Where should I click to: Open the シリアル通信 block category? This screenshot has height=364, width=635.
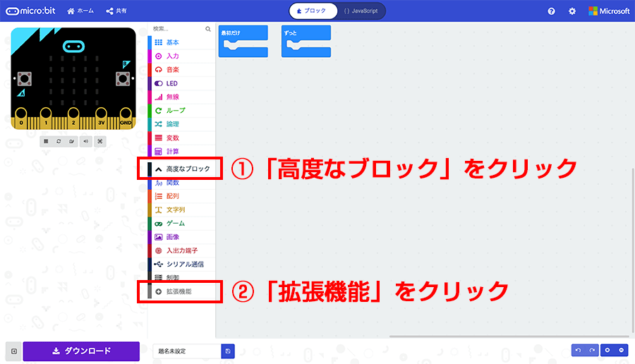[x=181, y=265]
